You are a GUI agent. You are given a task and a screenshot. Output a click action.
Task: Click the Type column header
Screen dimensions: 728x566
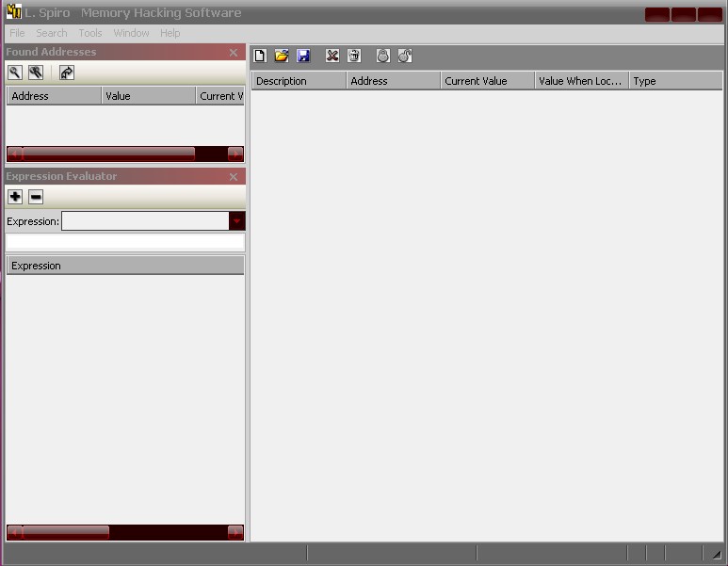point(675,81)
